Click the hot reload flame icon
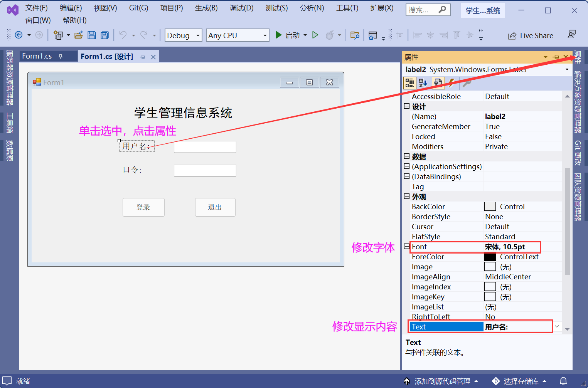This screenshot has height=388, width=588. (x=330, y=35)
